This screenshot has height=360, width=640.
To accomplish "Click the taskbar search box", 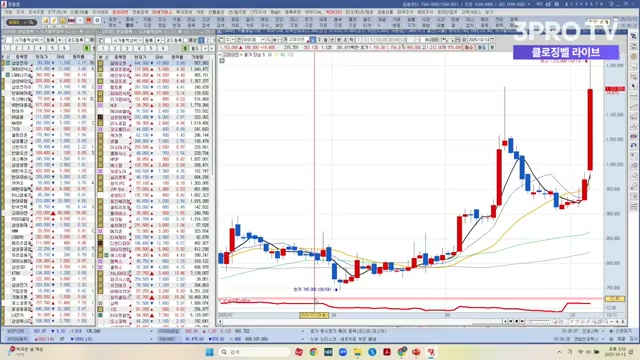I will point(254,352).
